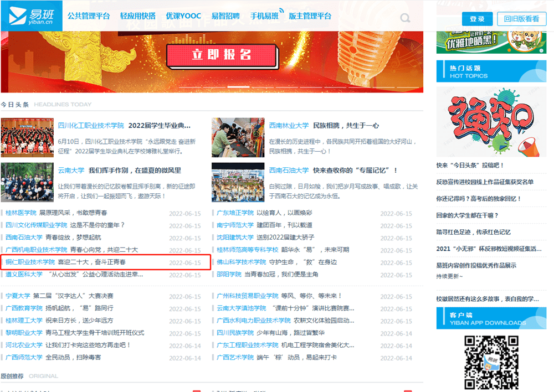The width and height of the screenshot is (554, 392).
Task: Open the 云南大学 headline photo thumbnail
Action: (x=27, y=182)
